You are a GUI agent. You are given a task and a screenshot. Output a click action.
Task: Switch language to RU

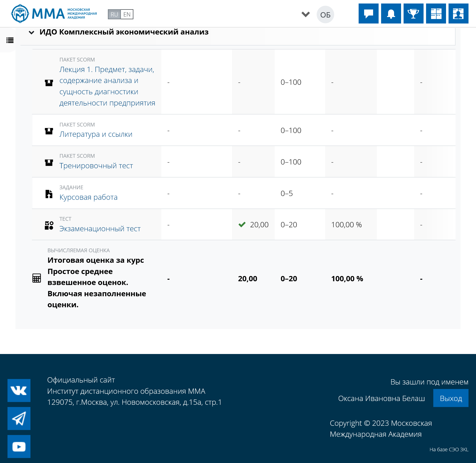[114, 14]
